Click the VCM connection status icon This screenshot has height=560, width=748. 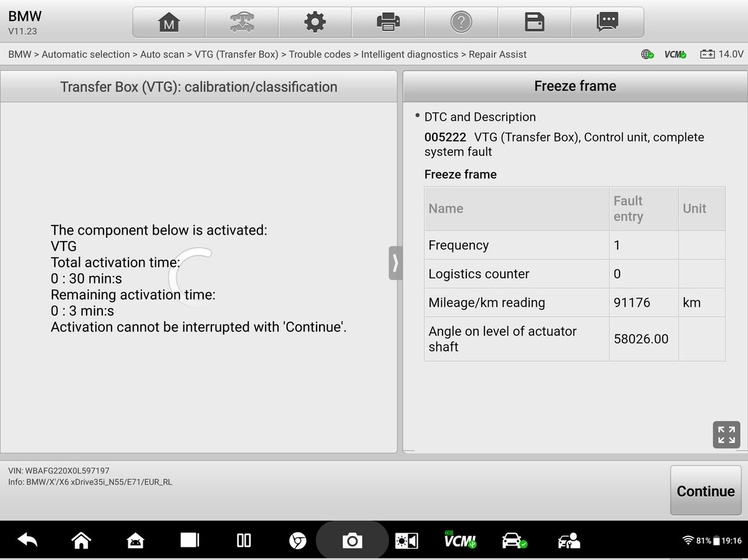point(675,54)
